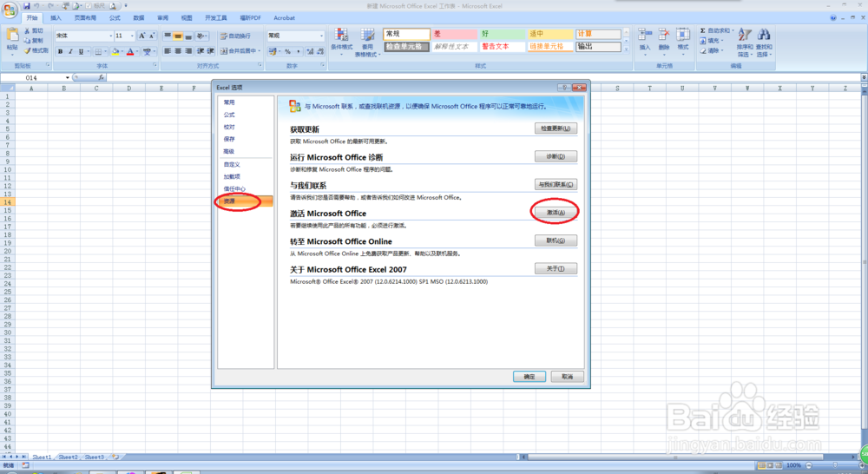The width and height of the screenshot is (868, 474).
Task: Click the Save icon in quick access toolbar
Action: pyautogui.click(x=27, y=6)
